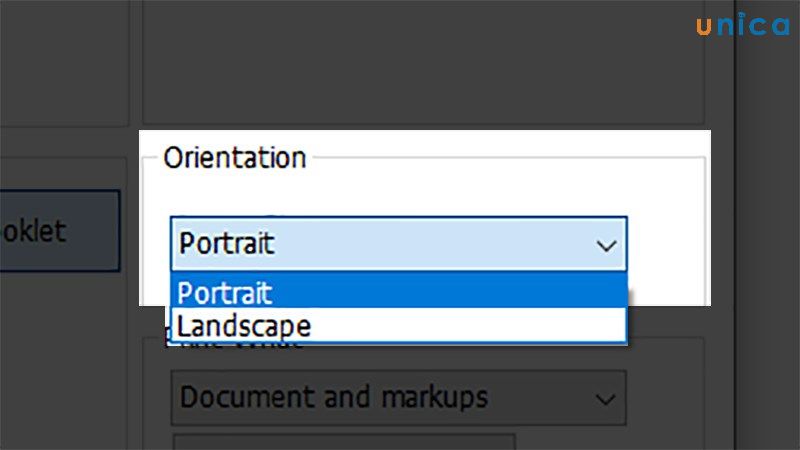800x450 pixels.
Task: Click the dark area above the Booklet button
Action: pyautogui.click(x=60, y=100)
